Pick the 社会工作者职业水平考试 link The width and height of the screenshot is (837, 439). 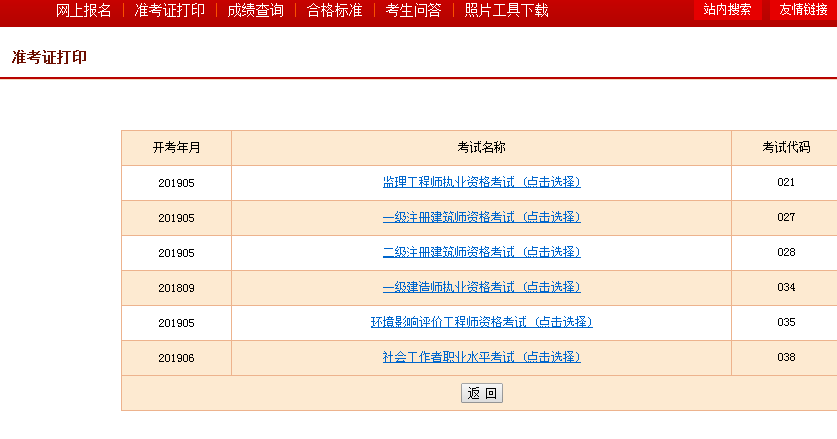[x=481, y=357]
